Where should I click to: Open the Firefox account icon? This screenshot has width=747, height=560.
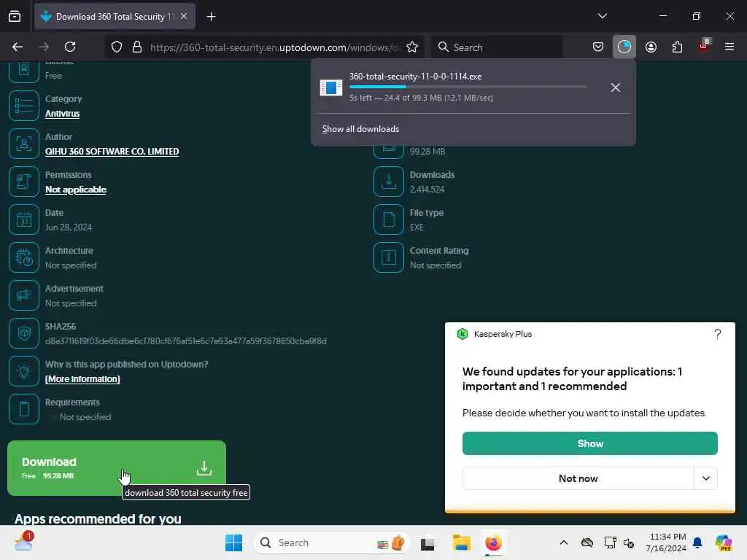click(x=651, y=47)
